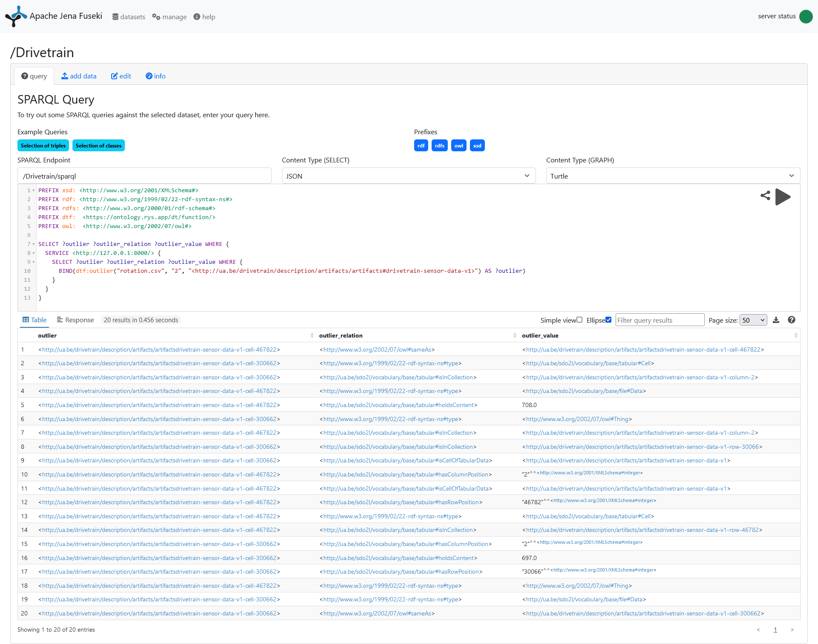
Task: Click the Apache Jena Fuseki logo
Action: (x=16, y=16)
